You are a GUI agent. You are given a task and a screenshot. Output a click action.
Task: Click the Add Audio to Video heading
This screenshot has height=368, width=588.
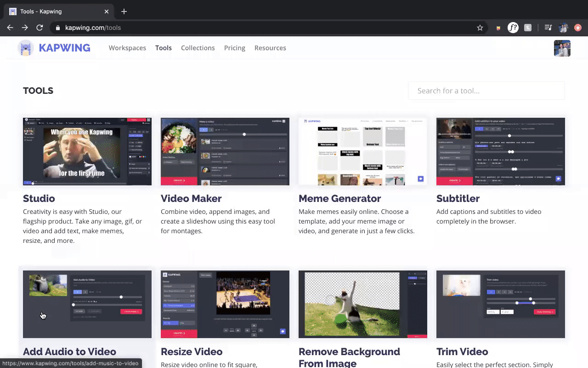69,351
